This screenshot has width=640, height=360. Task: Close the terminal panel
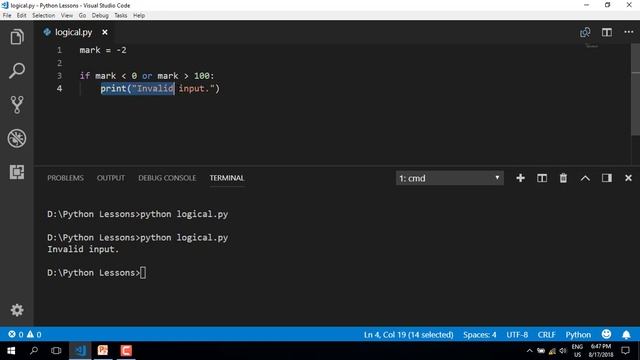(628, 178)
